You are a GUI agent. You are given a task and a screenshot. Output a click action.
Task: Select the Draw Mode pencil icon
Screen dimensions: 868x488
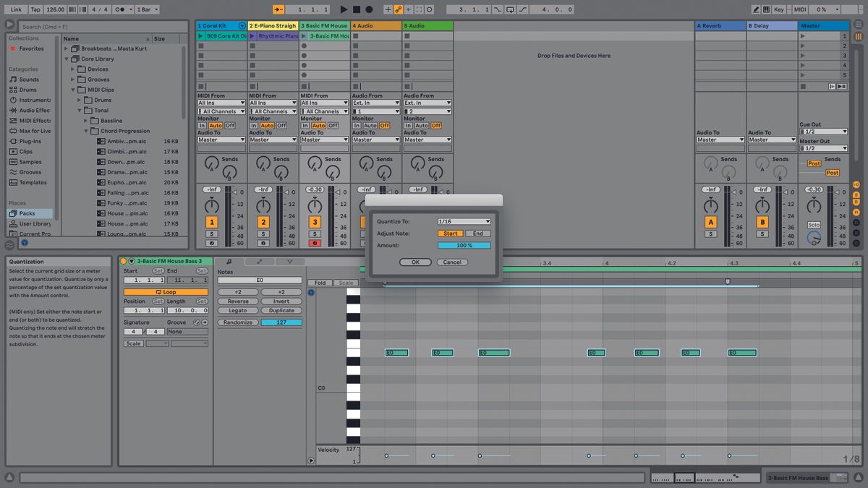click(757, 9)
